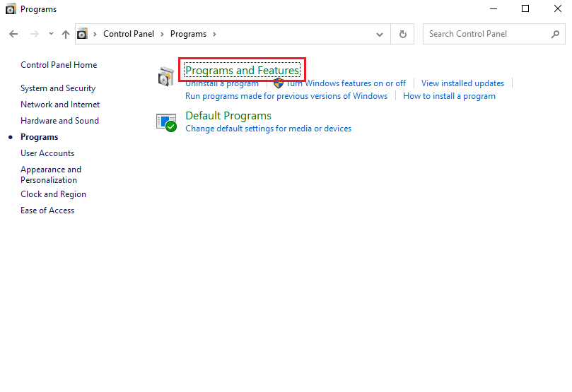Select Programs in the sidebar
Viewport: 572px width, 392px height.
point(40,137)
